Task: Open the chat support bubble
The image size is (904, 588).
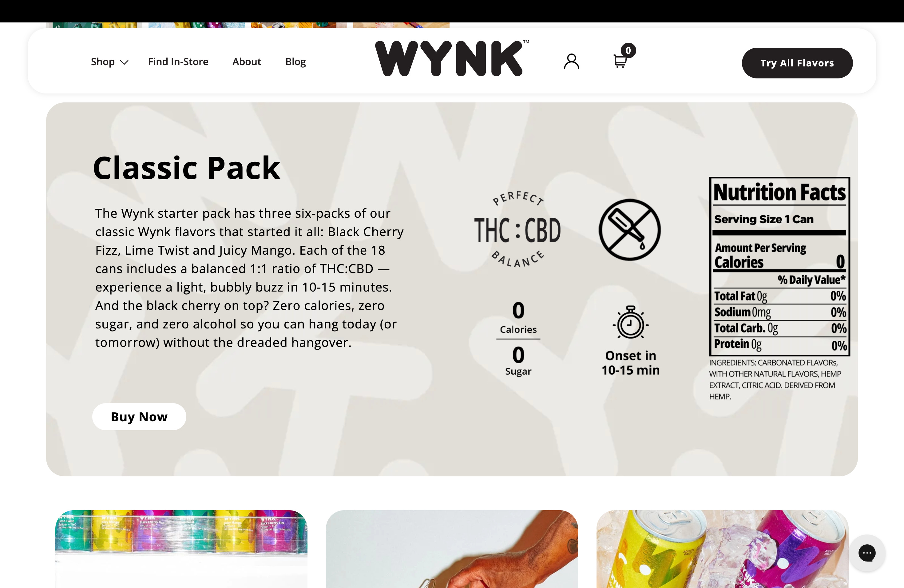Action: click(867, 553)
